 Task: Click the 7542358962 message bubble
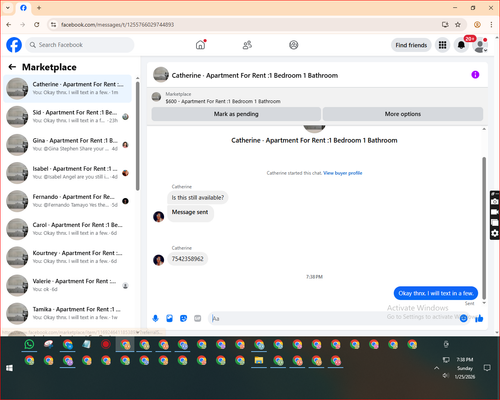188,259
